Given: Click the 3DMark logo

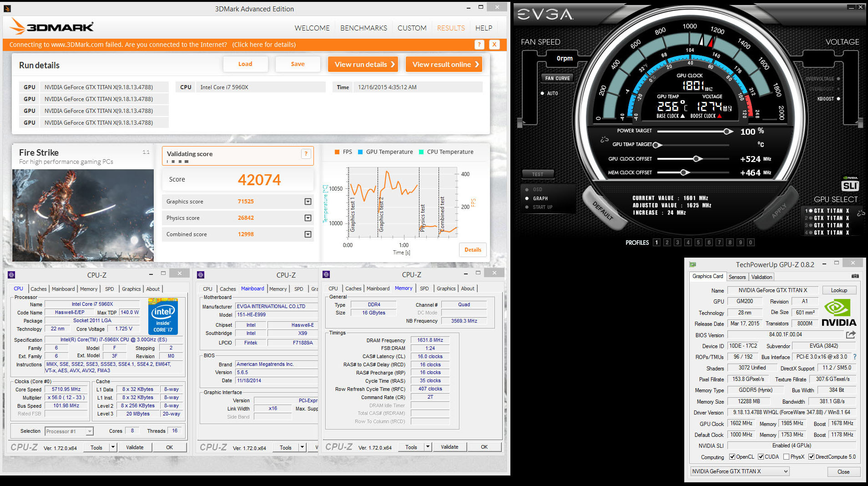Looking at the screenshot, I should [52, 26].
